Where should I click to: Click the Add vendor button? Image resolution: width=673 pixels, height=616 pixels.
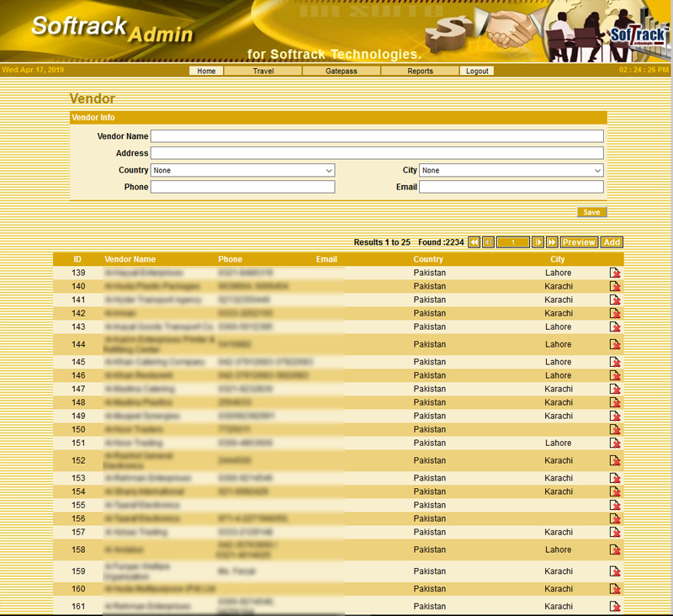click(x=612, y=242)
